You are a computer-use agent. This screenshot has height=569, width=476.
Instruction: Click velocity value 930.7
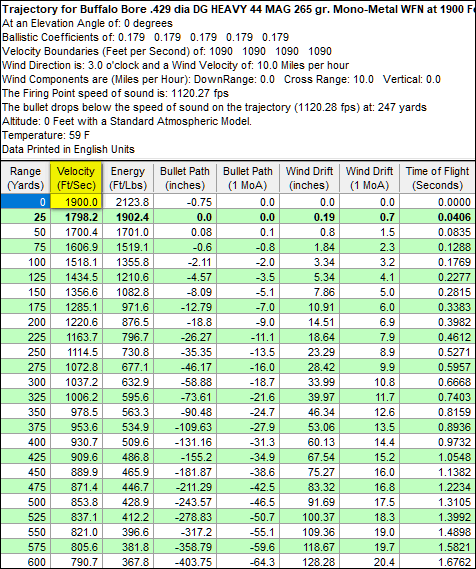[76, 442]
